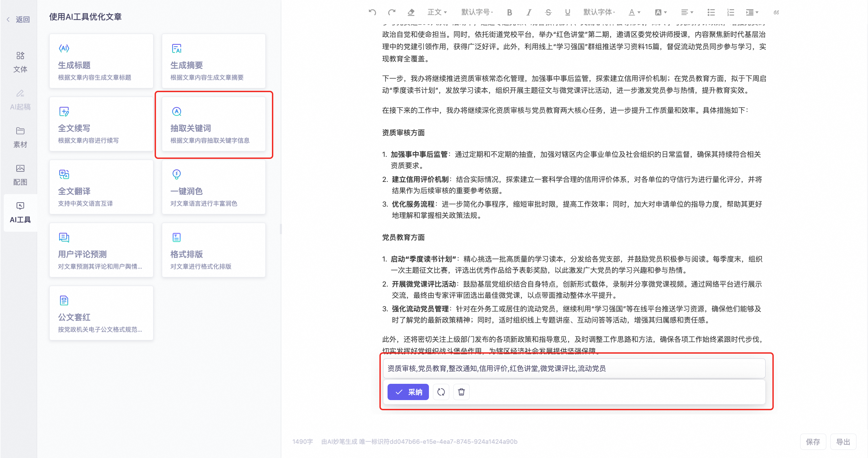Delete the generated keywords with trash icon
Screen dimensions: 868x458
[x=461, y=392]
